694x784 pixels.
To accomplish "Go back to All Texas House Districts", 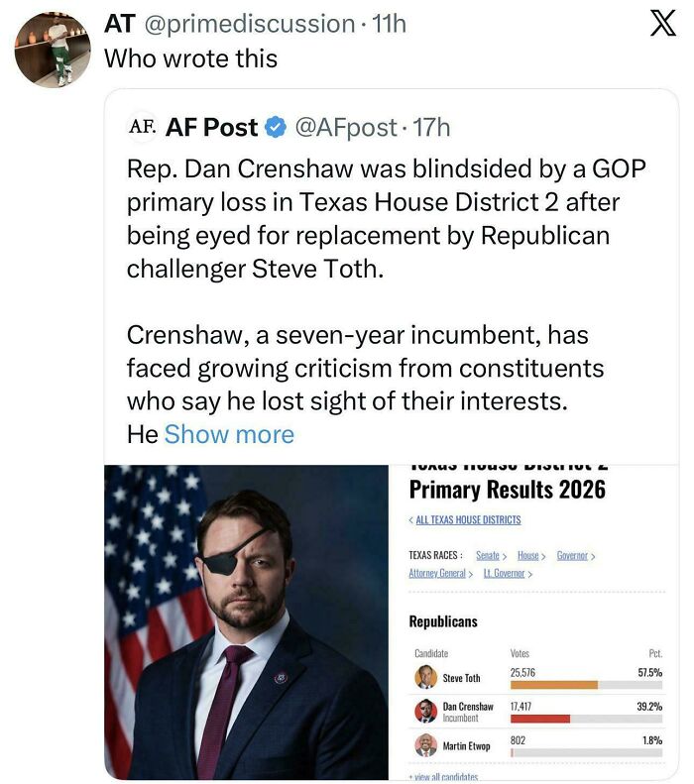I will click(x=465, y=519).
